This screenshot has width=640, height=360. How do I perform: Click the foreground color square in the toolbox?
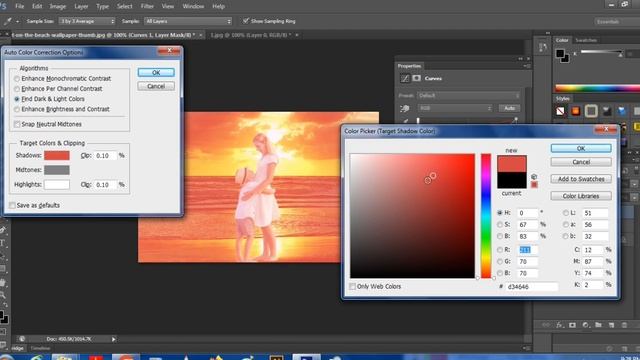[2, 315]
